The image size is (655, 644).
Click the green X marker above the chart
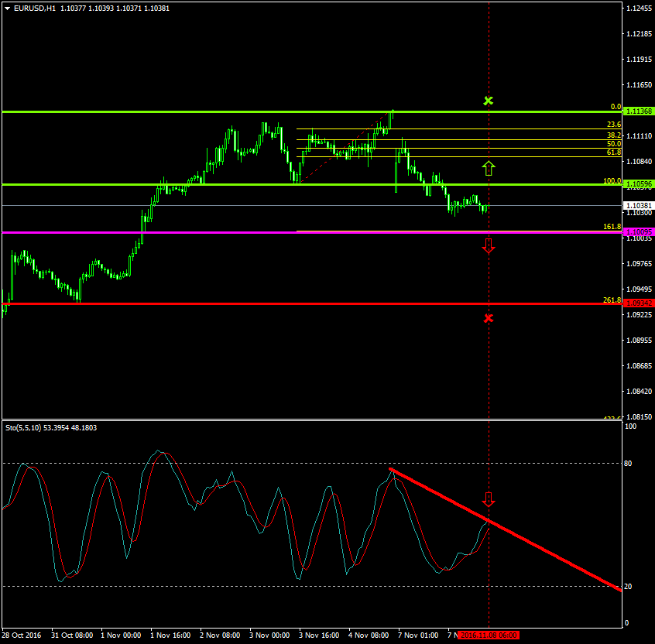point(488,101)
